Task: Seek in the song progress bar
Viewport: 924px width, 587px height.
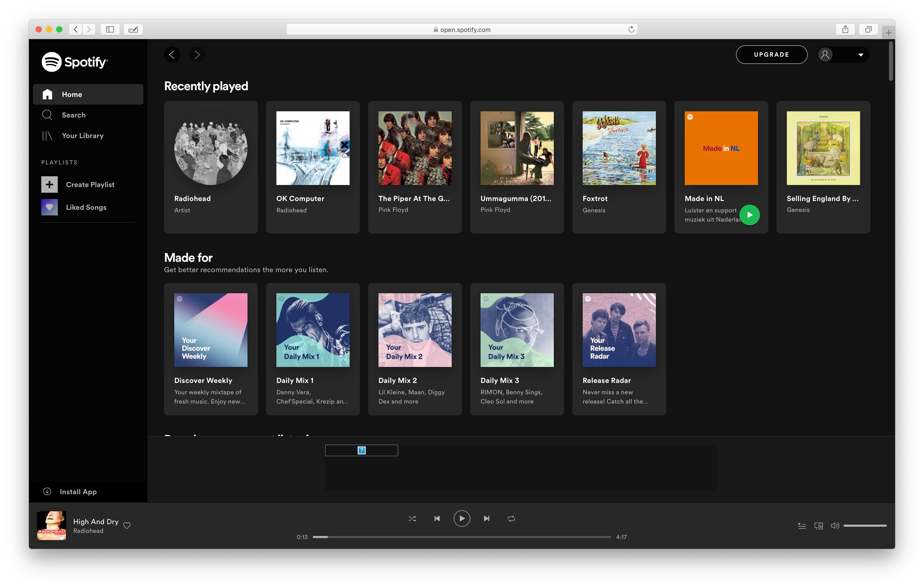Action: [462, 537]
